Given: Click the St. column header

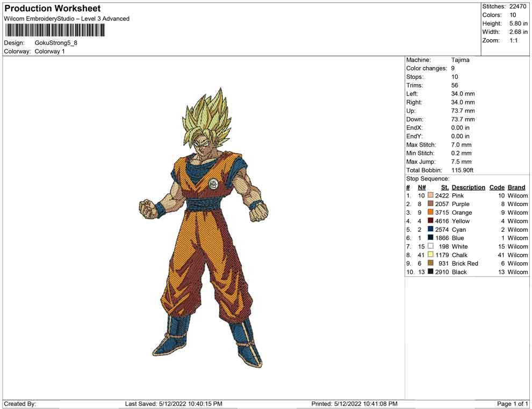Looking at the screenshot, I should 444,187.
